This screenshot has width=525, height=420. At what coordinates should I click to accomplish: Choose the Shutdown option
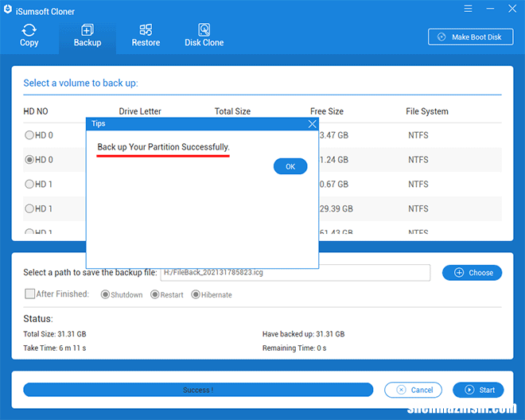pyautogui.click(x=105, y=294)
